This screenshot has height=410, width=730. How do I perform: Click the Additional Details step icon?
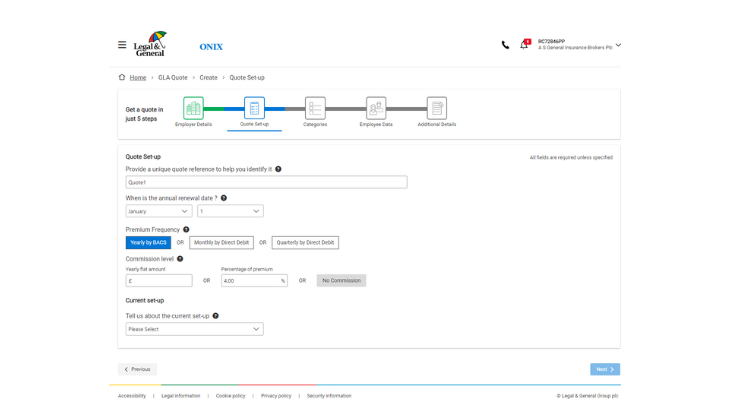436,108
